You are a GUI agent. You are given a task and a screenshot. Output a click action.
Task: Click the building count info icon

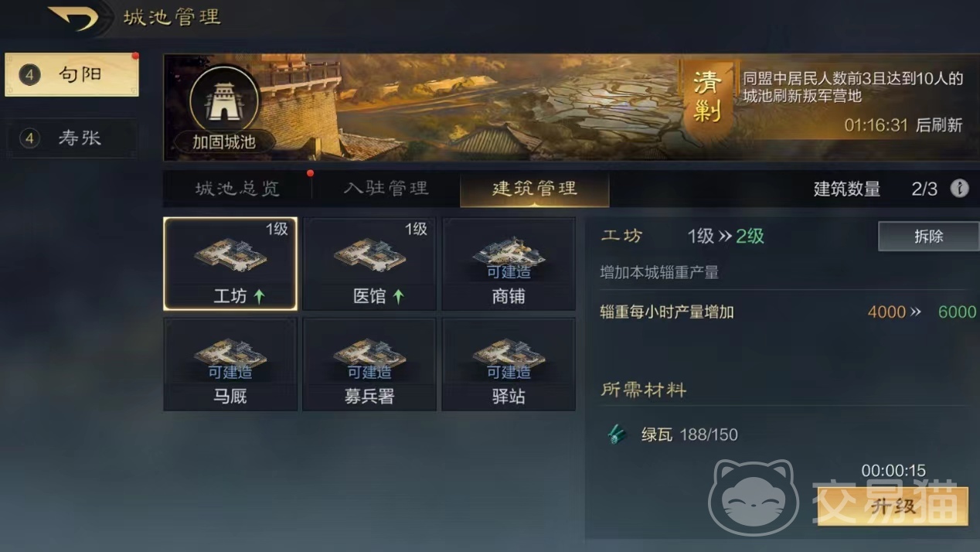959,188
